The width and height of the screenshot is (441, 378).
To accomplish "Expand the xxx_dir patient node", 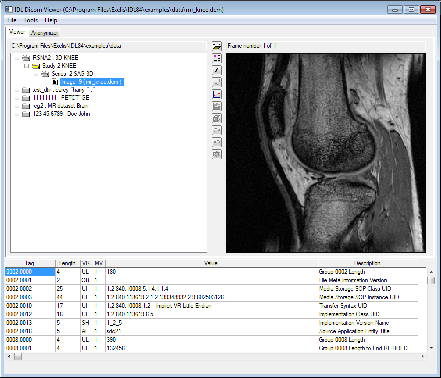I will tap(17, 90).
